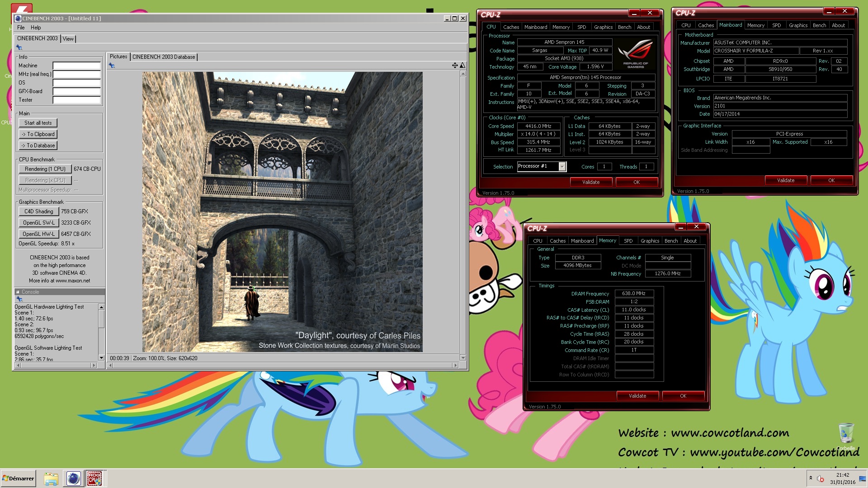Click the console scroll down arrow

[x=101, y=358]
